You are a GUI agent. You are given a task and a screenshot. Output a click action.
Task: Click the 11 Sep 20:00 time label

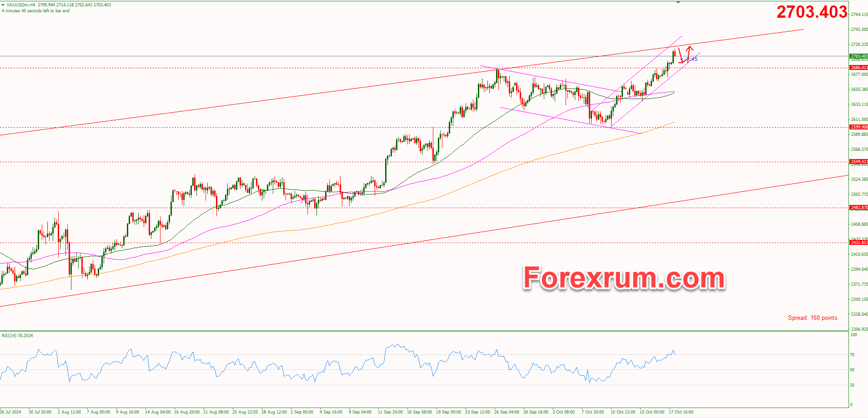[391, 412]
